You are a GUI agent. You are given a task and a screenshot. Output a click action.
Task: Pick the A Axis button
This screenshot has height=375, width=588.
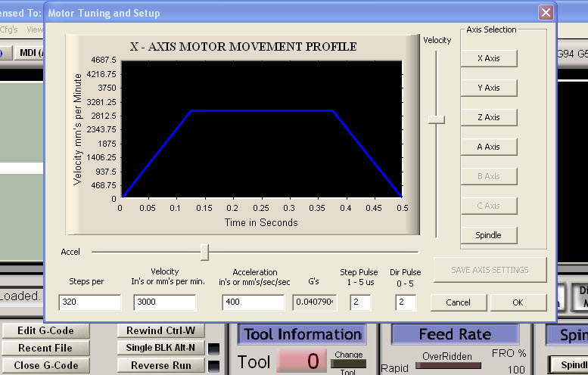tap(489, 147)
